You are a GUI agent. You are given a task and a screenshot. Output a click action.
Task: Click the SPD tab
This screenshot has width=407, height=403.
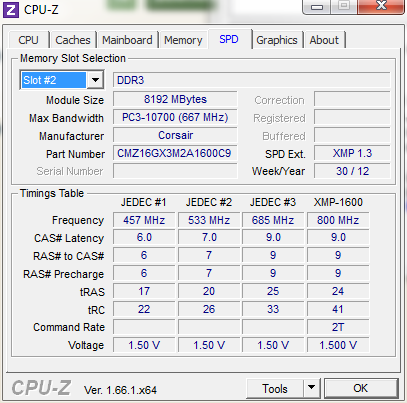point(229,39)
